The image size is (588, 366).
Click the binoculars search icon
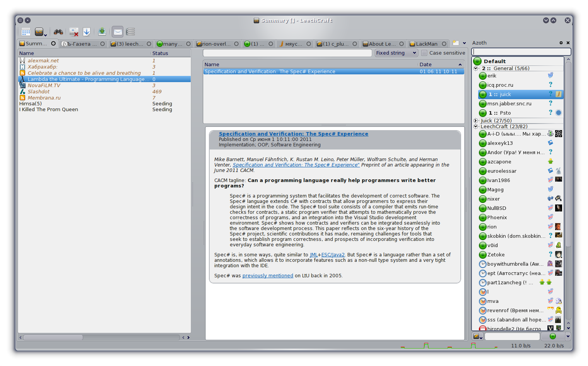click(58, 32)
